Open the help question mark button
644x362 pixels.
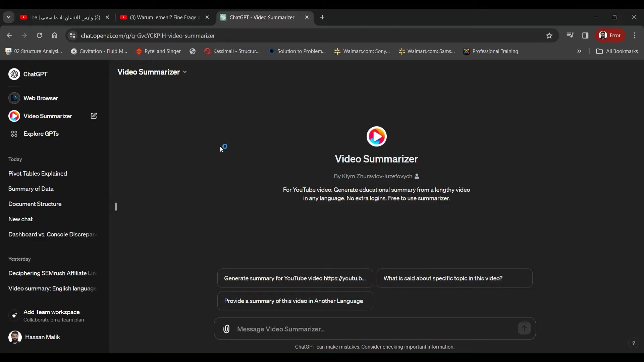(x=633, y=343)
